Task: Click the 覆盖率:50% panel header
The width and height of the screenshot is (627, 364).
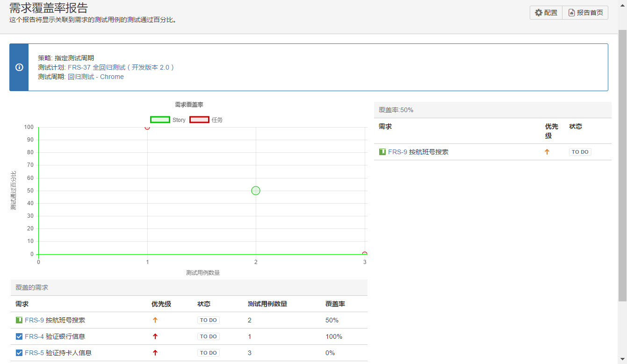Action: pyautogui.click(x=493, y=110)
